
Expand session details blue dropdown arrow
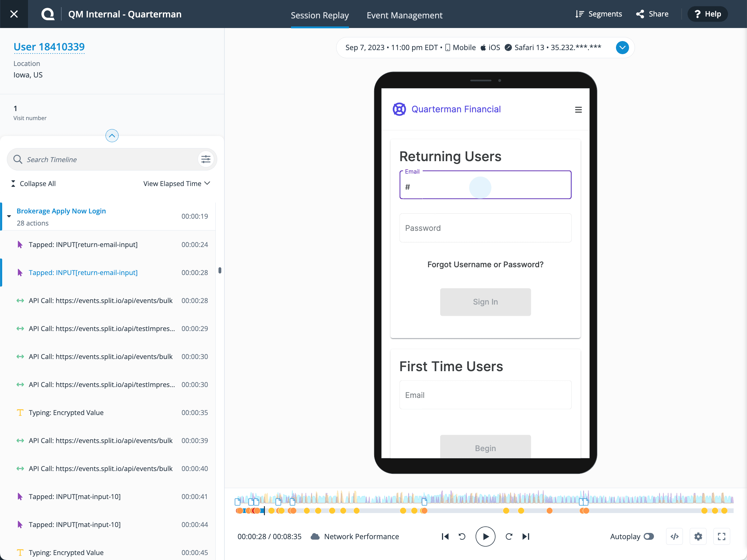(x=622, y=48)
